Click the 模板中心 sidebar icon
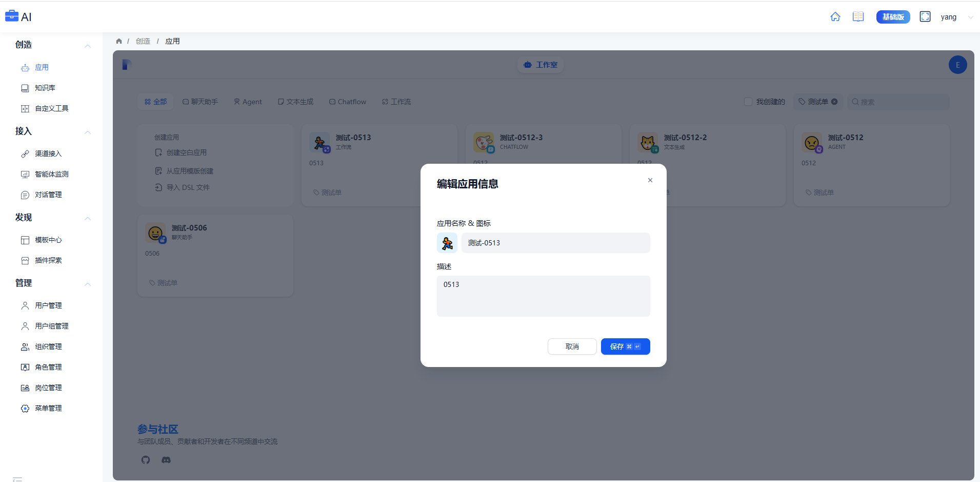The height and width of the screenshot is (482, 980). point(25,240)
